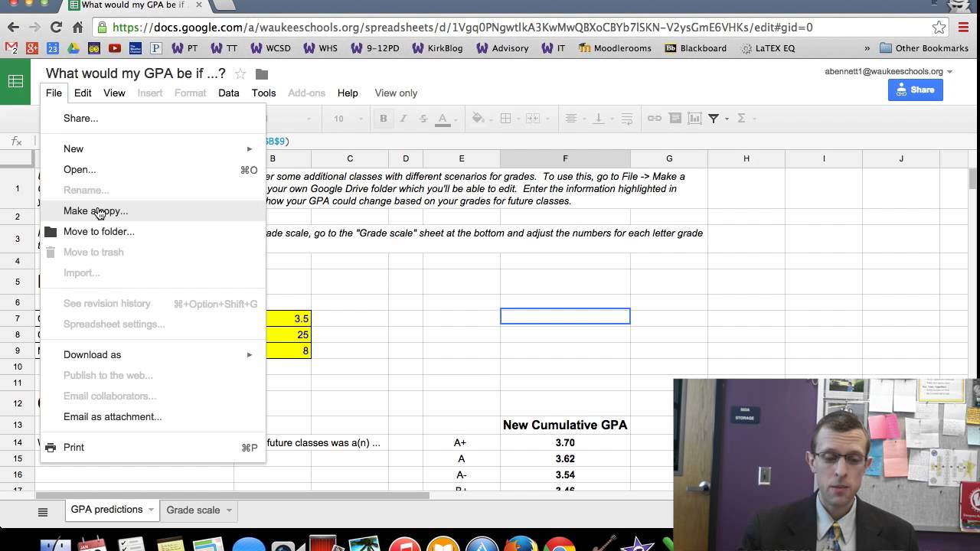Choose Email as attachment...
This screenshot has height=551, width=980.
[x=152, y=417]
